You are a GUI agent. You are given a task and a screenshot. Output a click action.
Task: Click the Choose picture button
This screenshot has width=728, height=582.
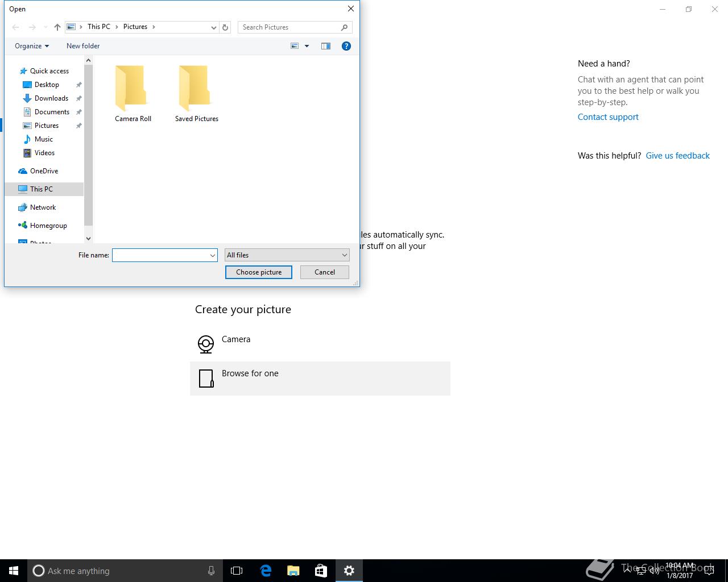pos(259,272)
